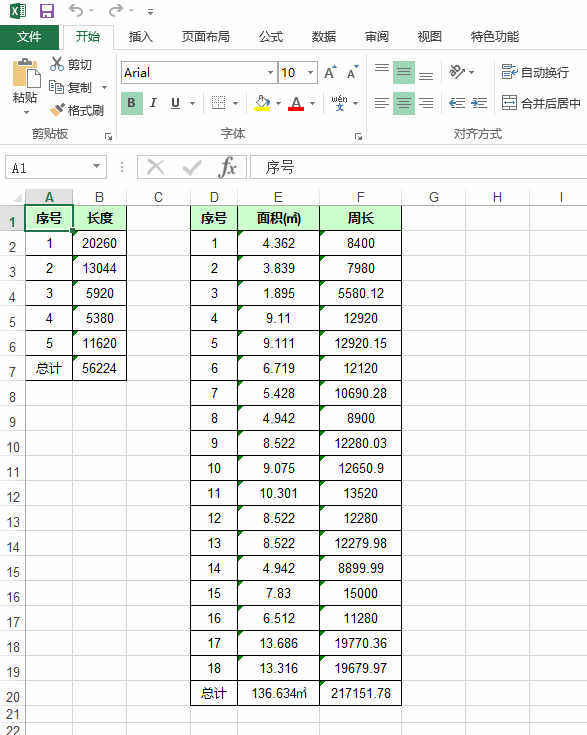This screenshot has height=735, width=587.
Task: Click the Merge and Center button
Action: 541,103
